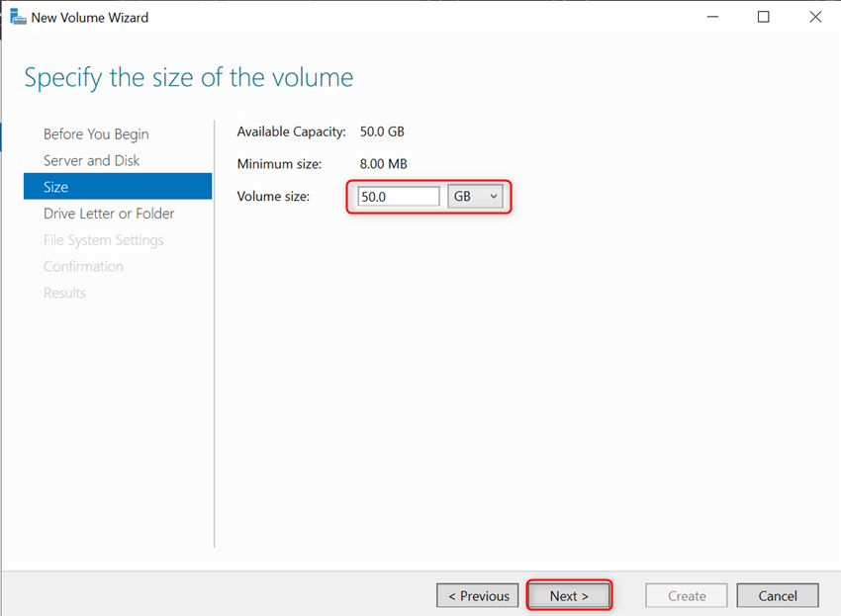Jump to Drive Letter or Folder step
The image size is (841, 616).
[109, 214]
